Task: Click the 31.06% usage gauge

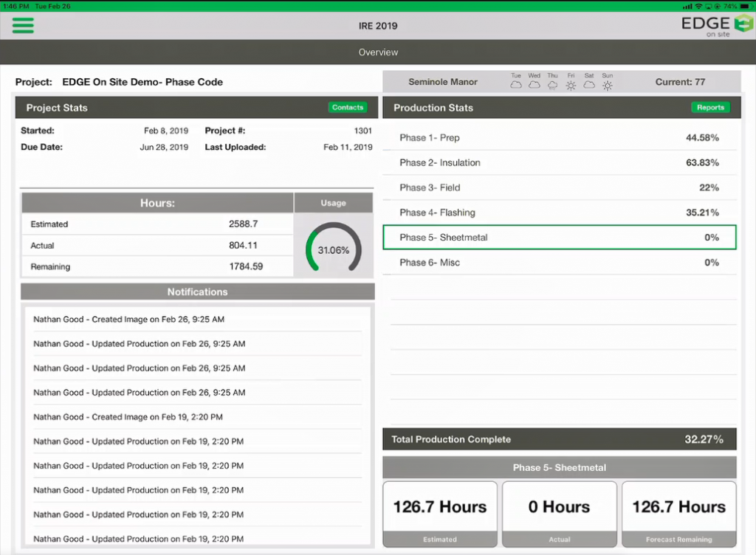Action: coord(333,249)
